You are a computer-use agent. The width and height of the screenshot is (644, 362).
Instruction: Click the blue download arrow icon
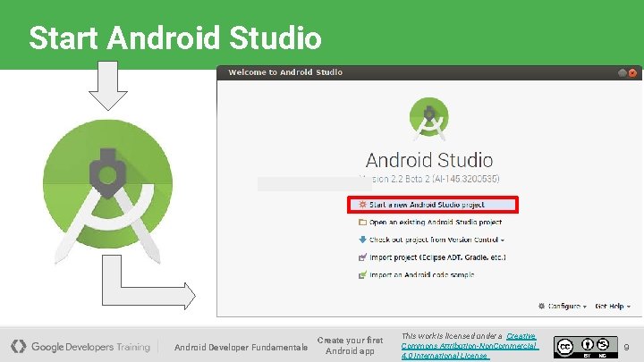362,240
